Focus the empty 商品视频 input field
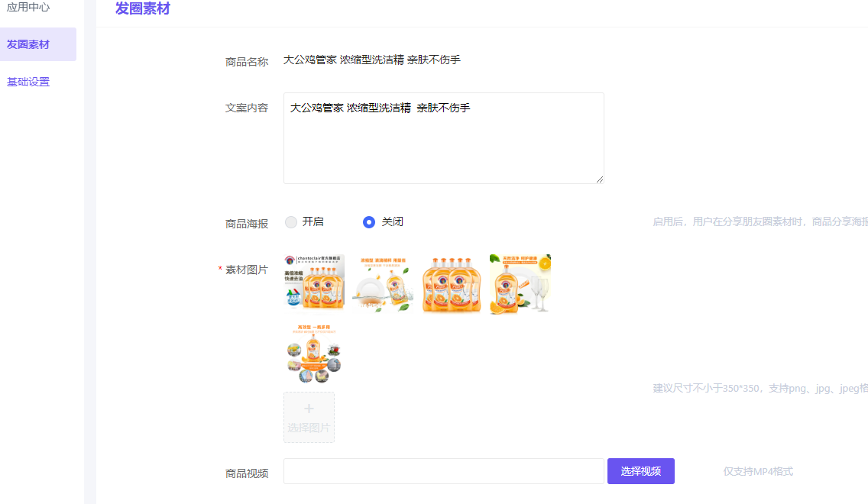The height and width of the screenshot is (504, 868). 443,471
